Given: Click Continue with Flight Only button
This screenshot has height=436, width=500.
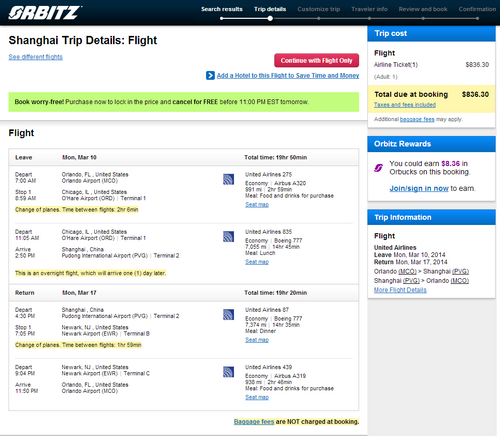Looking at the screenshot, I should point(317,60).
